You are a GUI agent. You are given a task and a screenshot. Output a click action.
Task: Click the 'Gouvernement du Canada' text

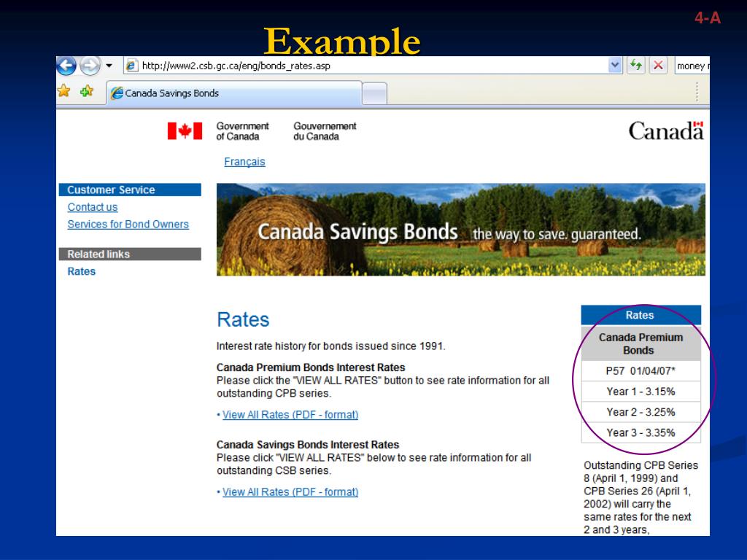[325, 131]
